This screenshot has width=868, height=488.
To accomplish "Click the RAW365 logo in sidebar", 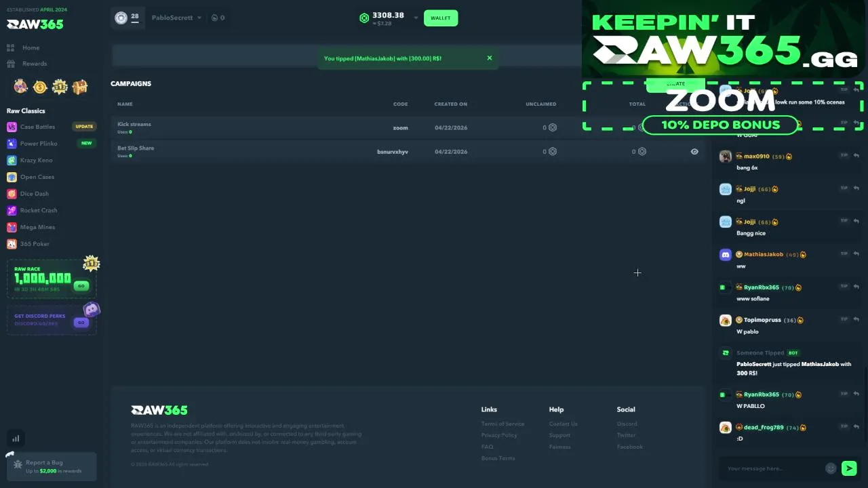I will [x=35, y=24].
